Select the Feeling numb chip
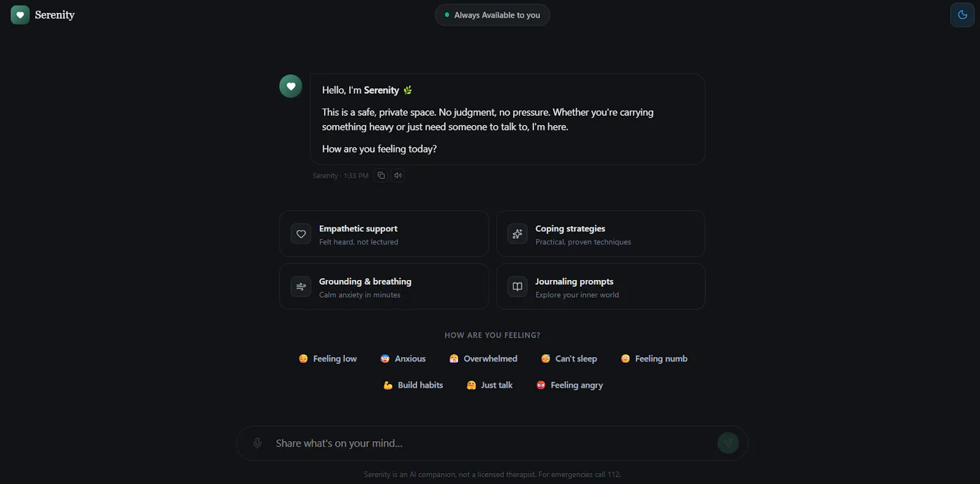 654,358
